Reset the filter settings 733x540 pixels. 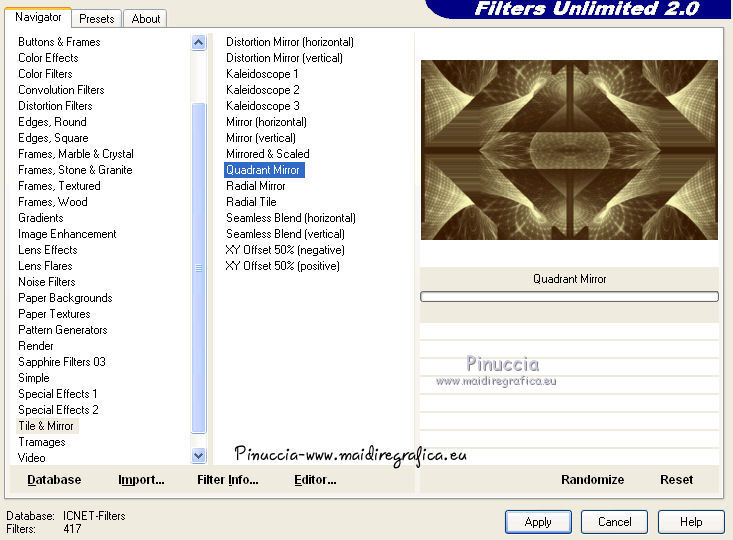(676, 480)
